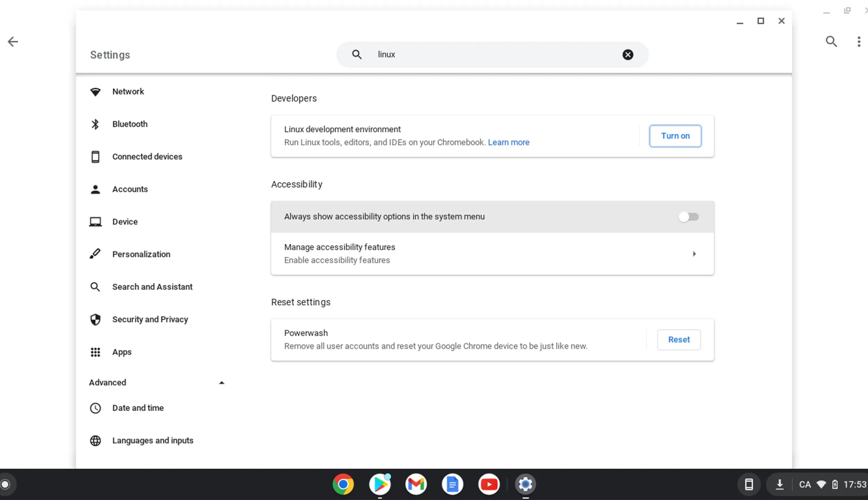Image resolution: width=868 pixels, height=500 pixels.
Task: Open Gmail from the shelf
Action: [416, 484]
